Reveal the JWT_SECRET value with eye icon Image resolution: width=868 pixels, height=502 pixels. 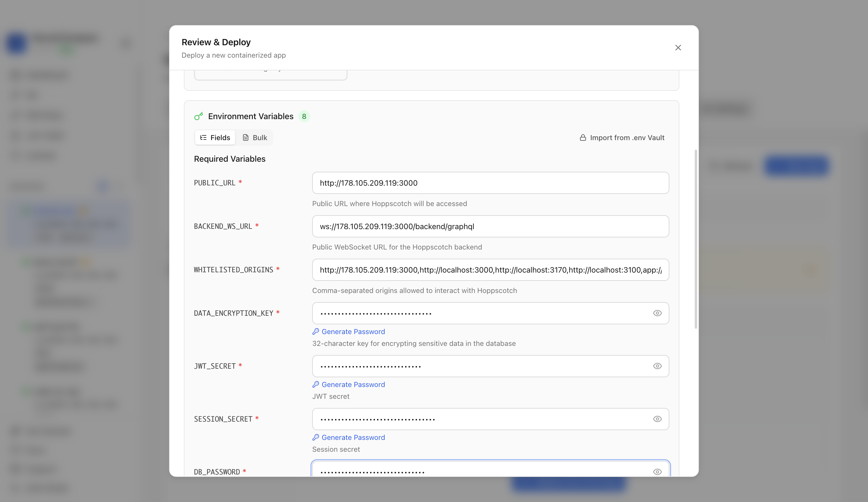pyautogui.click(x=657, y=366)
